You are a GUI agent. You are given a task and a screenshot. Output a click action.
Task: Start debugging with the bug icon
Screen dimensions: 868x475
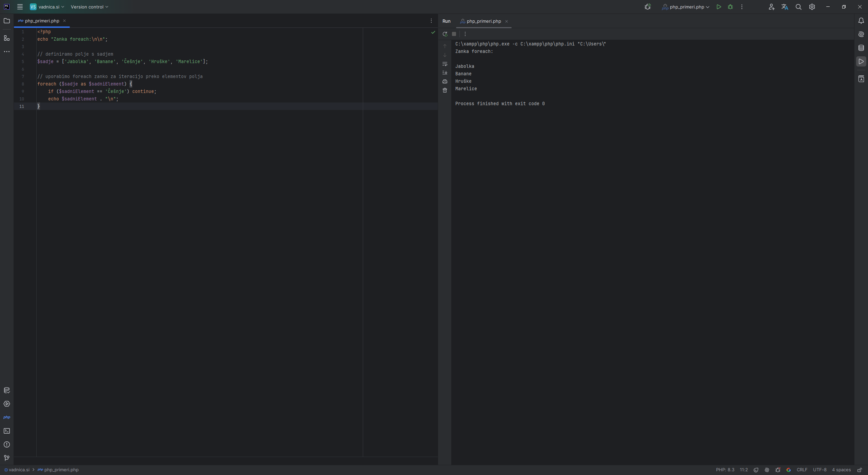click(x=730, y=7)
